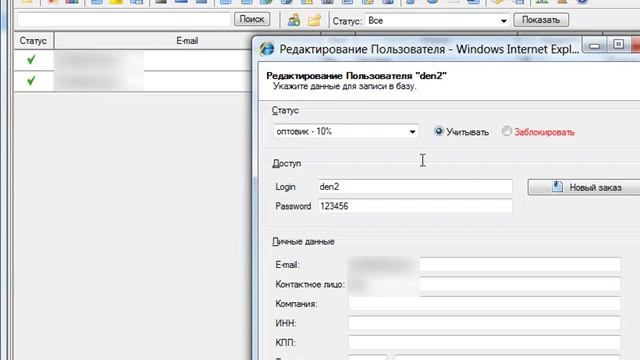Screen dimensions: 640x360
Task: Click the Личные данные section label
Action: 303,242
